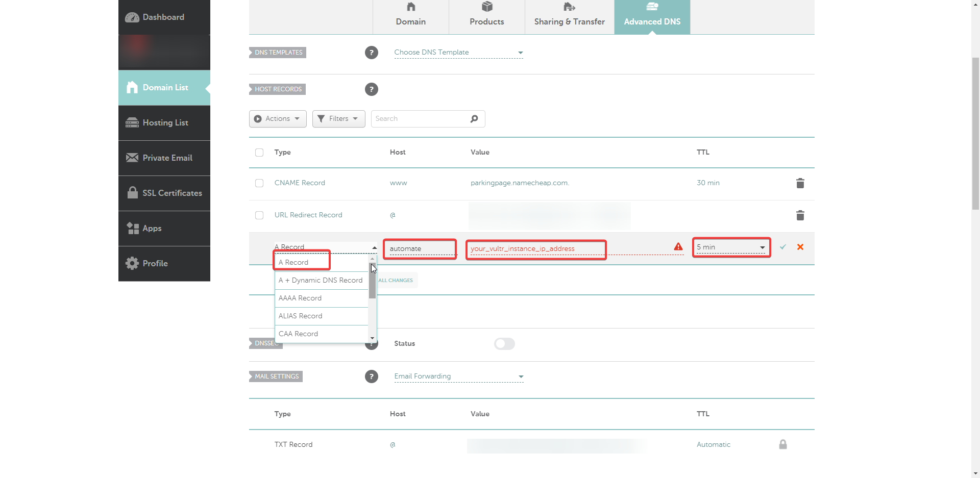Click Host Records help question icon
The width and height of the screenshot is (980, 478).
[372, 89]
